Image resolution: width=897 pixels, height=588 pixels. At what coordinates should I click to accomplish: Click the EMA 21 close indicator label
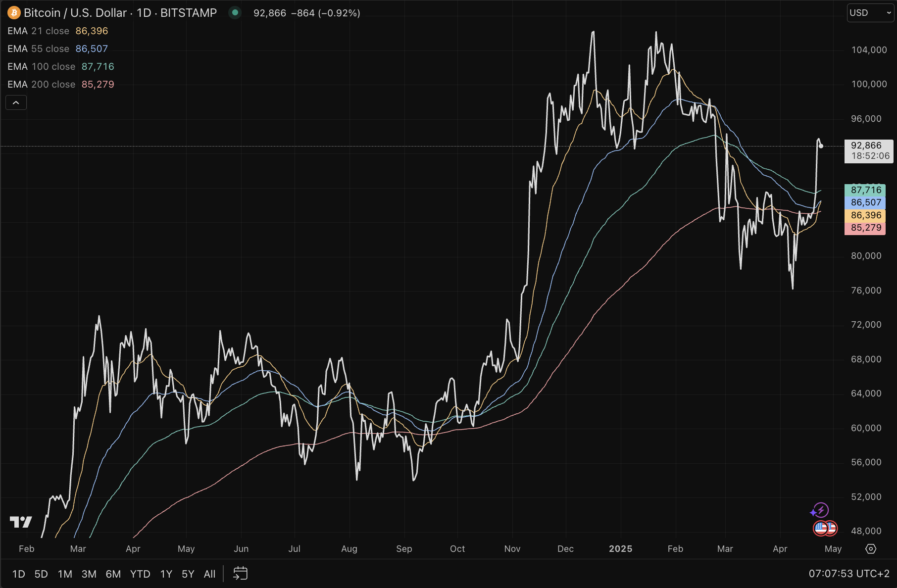pyautogui.click(x=39, y=31)
